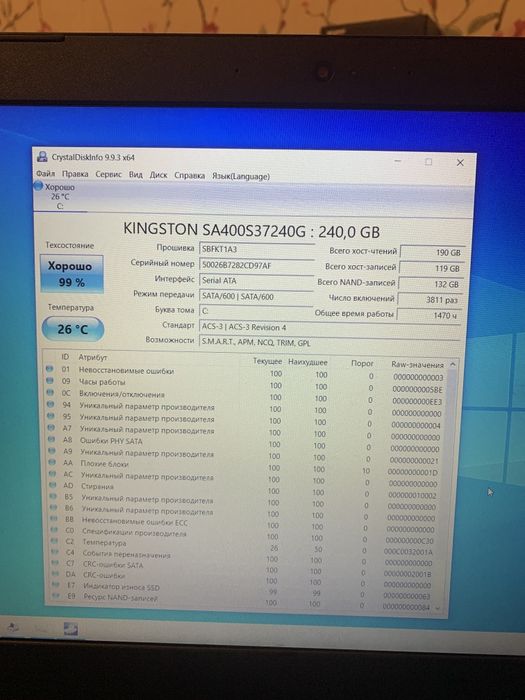
Task: Click the Стандарт field ACS-3 Revision 4
Action: (x=329, y=327)
